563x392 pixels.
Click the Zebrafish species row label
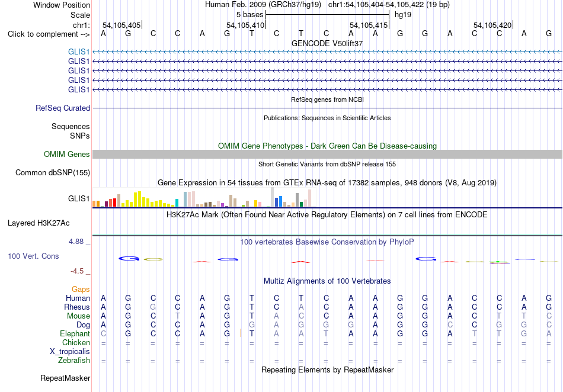tap(74, 361)
